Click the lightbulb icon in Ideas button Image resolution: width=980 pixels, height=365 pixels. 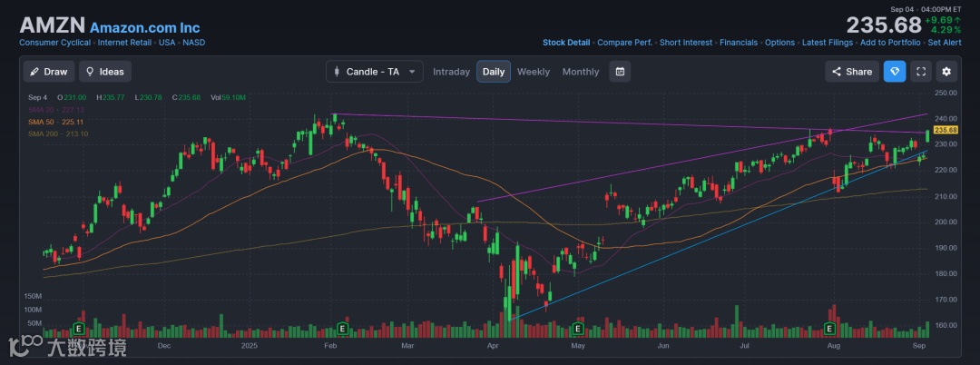pyautogui.click(x=90, y=71)
